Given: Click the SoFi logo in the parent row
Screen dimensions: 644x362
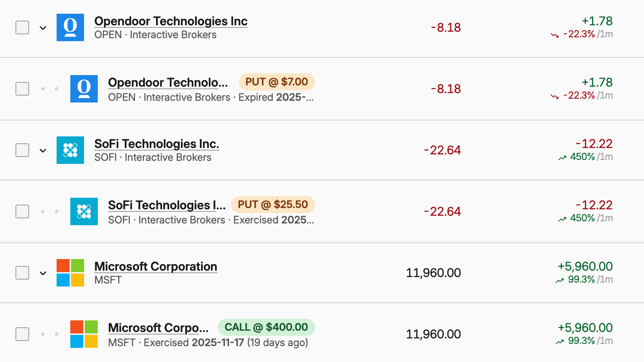Looking at the screenshot, I should [x=70, y=150].
